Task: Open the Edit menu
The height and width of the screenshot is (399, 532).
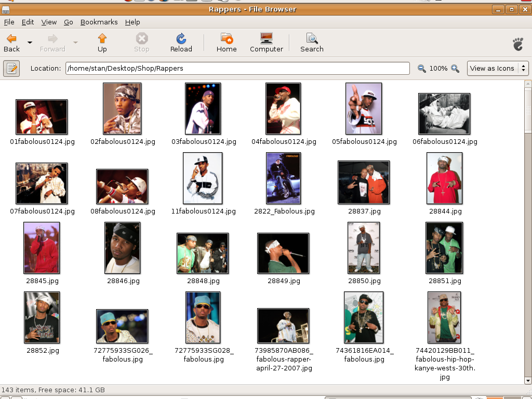Action: click(28, 22)
